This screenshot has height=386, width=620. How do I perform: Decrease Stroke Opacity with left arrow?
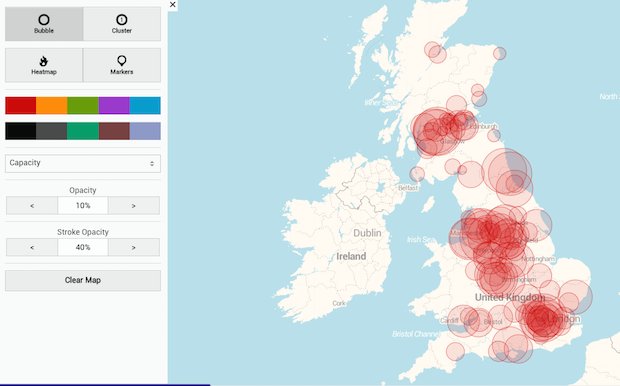coord(32,247)
